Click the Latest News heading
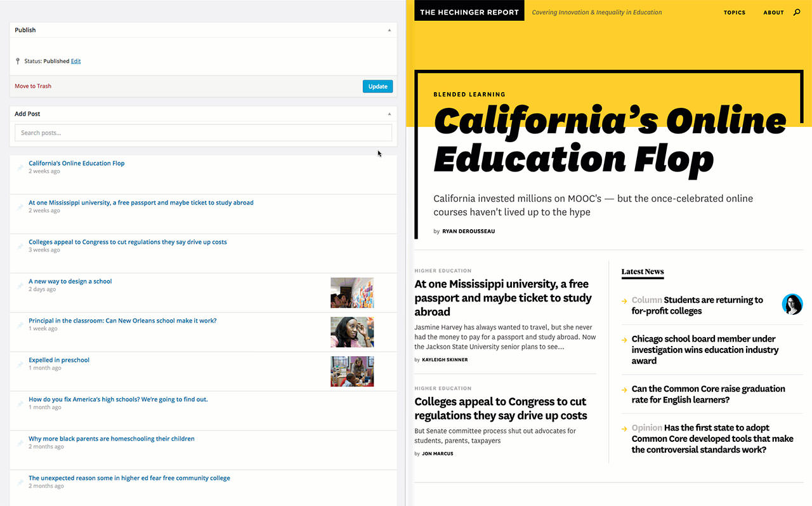The width and height of the screenshot is (812, 506). [x=643, y=272]
